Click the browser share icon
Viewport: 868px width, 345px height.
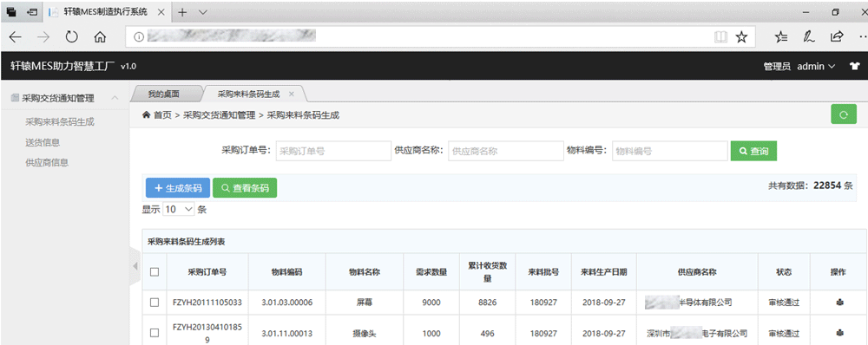837,37
